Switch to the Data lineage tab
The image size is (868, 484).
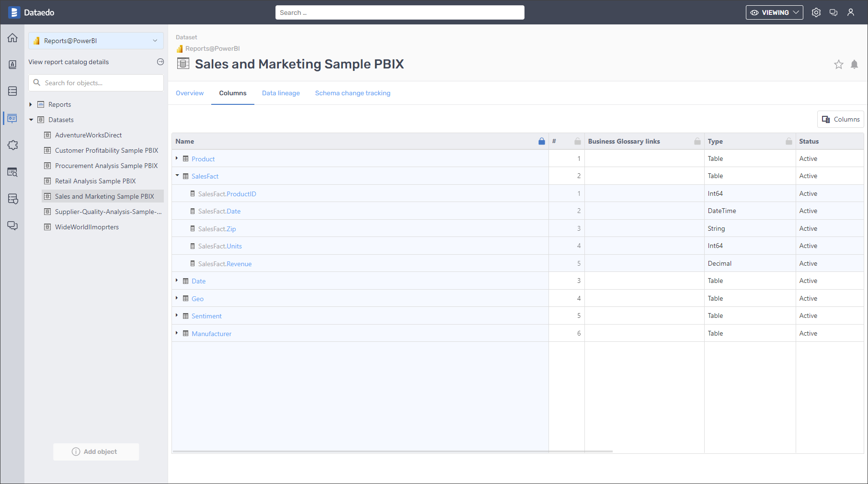[x=281, y=93]
